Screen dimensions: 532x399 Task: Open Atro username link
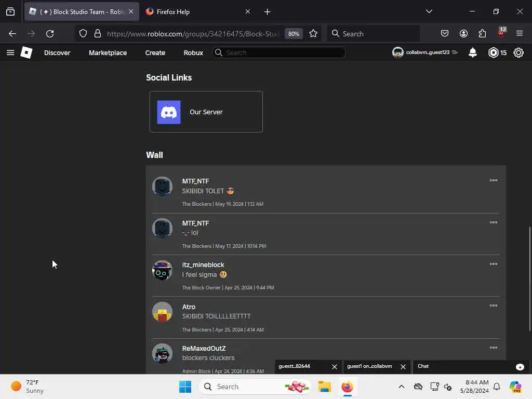coord(189,307)
